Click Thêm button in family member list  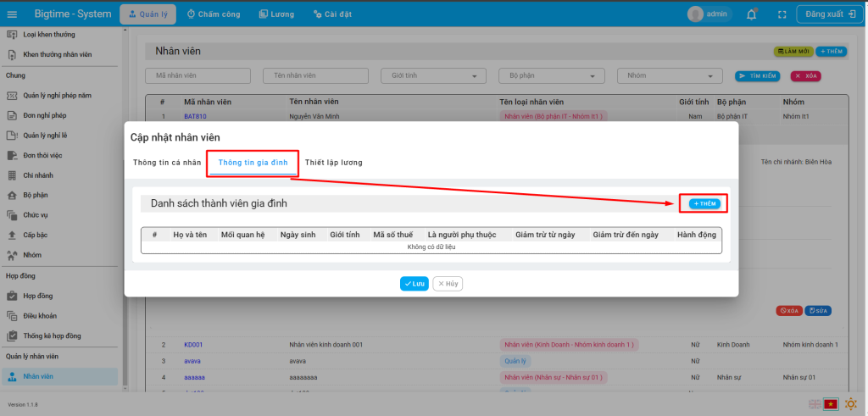tap(704, 204)
